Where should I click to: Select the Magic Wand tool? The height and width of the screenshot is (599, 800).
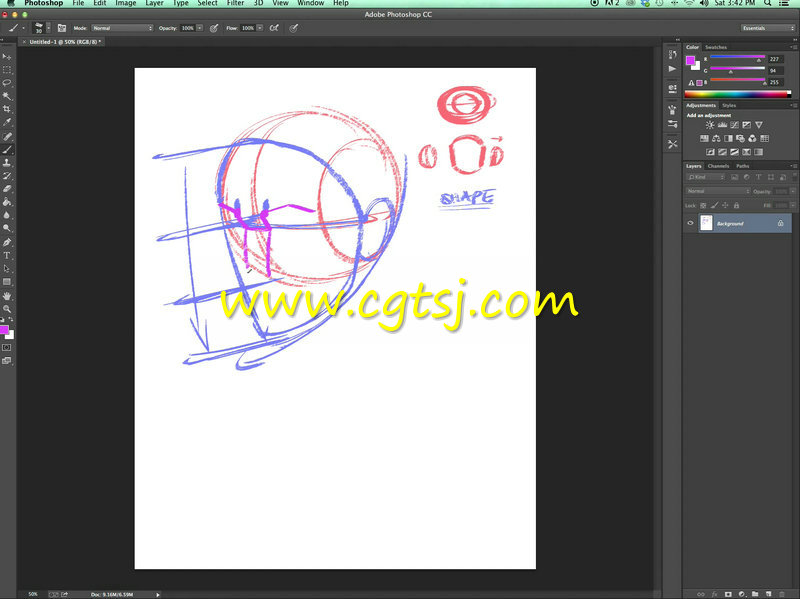click(x=7, y=96)
